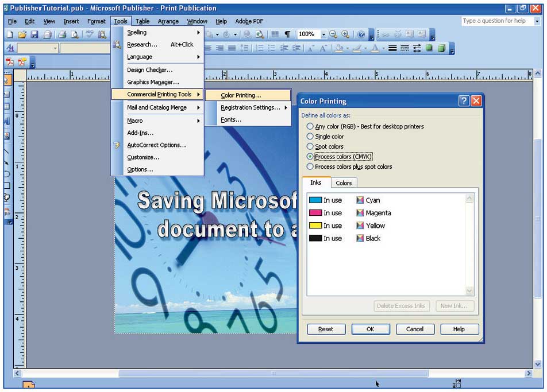
Task: Click OK in Color Printing dialog
Action: pos(371,329)
